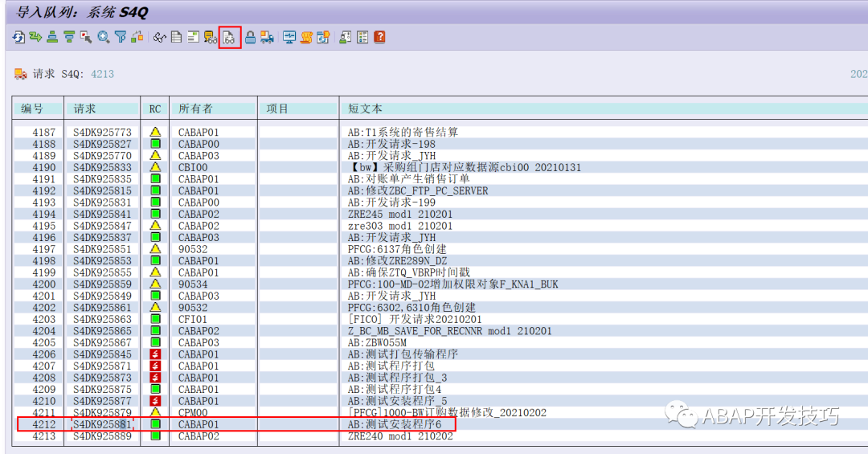Select request number 4213 row
Viewport: 868px width, 454px height.
click(x=235, y=436)
